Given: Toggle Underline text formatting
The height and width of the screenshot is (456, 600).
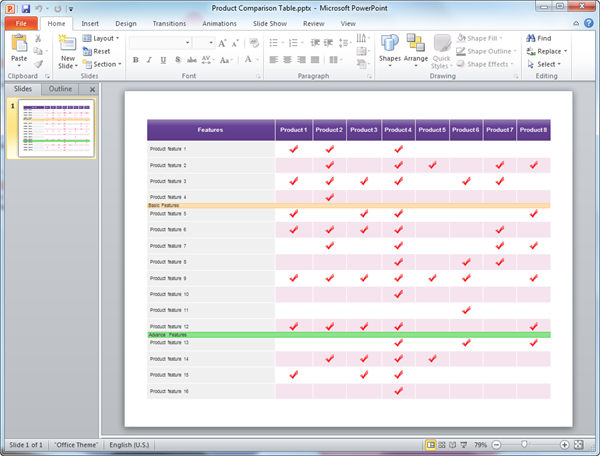Looking at the screenshot, I should pyautogui.click(x=160, y=61).
